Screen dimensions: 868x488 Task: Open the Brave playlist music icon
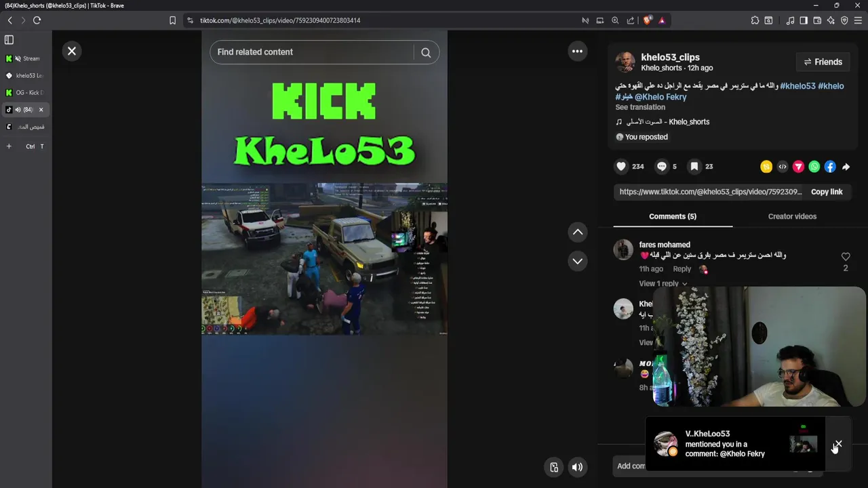pyautogui.click(x=790, y=20)
